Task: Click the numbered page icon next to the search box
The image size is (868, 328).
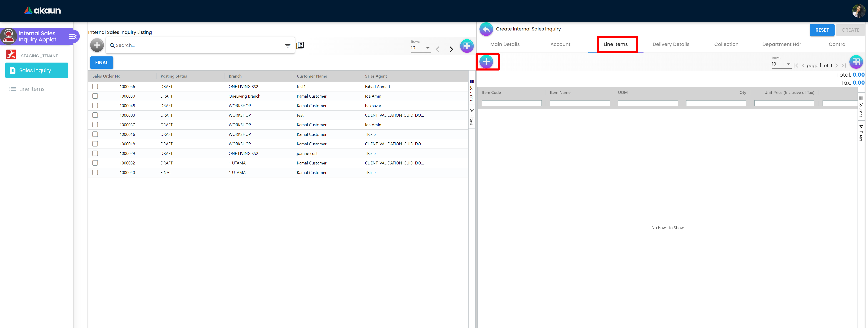Action: pos(300,45)
